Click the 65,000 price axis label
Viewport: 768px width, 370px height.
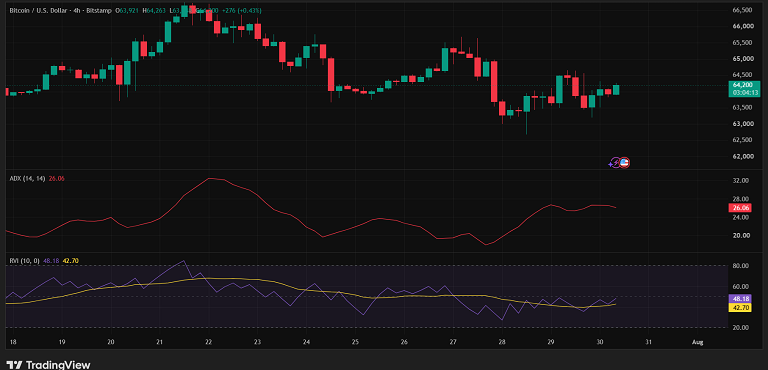point(743,59)
